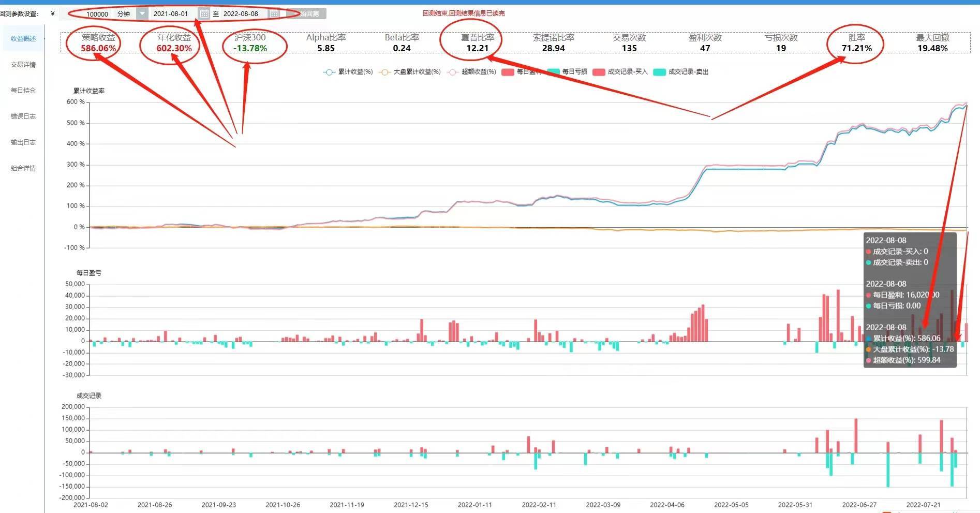Click the 索提诺比率 value 28.94
This screenshot has width=980, height=513.
point(553,48)
